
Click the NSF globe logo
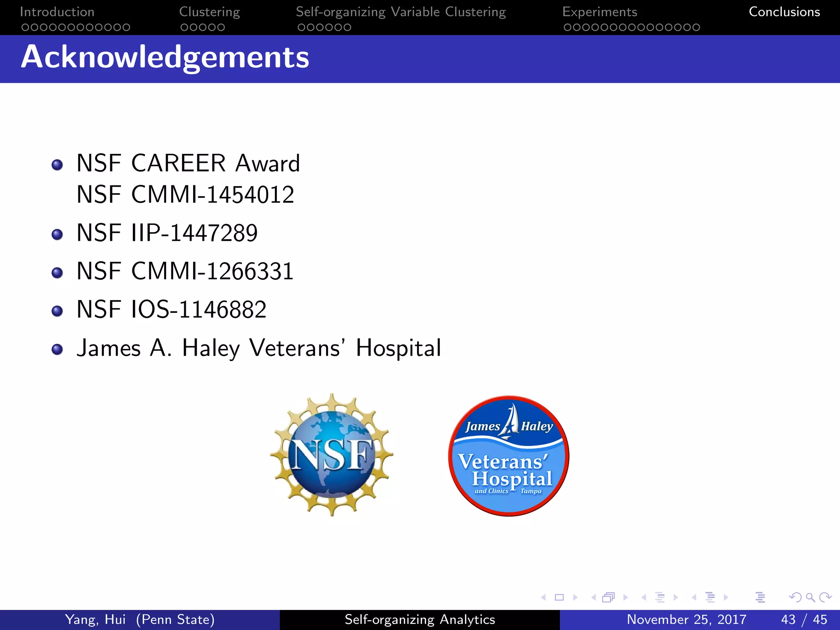coord(332,454)
